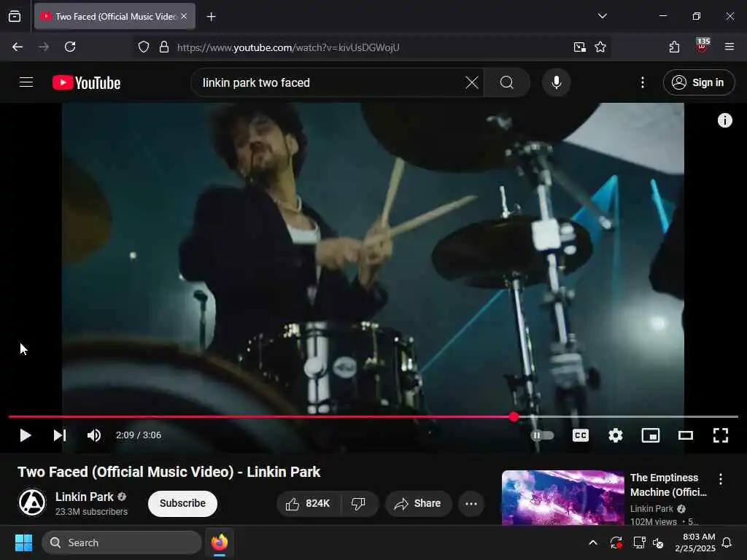Bookmark this page with star
Viewport: 747px width, 560px height.
[x=600, y=47]
